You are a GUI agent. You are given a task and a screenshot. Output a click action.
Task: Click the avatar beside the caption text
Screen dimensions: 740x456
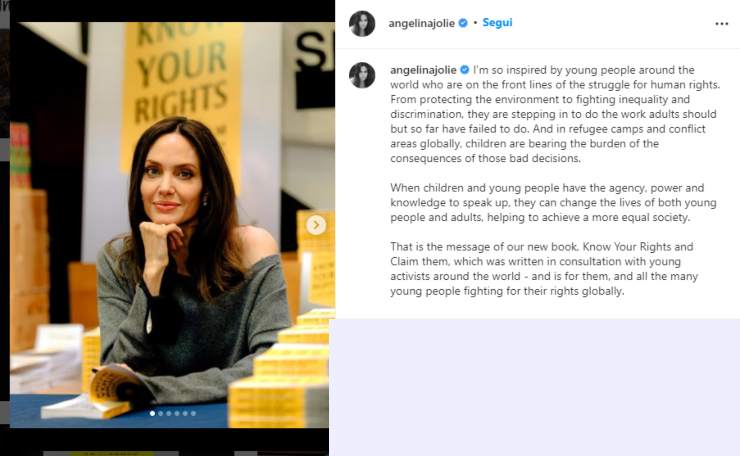(x=362, y=75)
